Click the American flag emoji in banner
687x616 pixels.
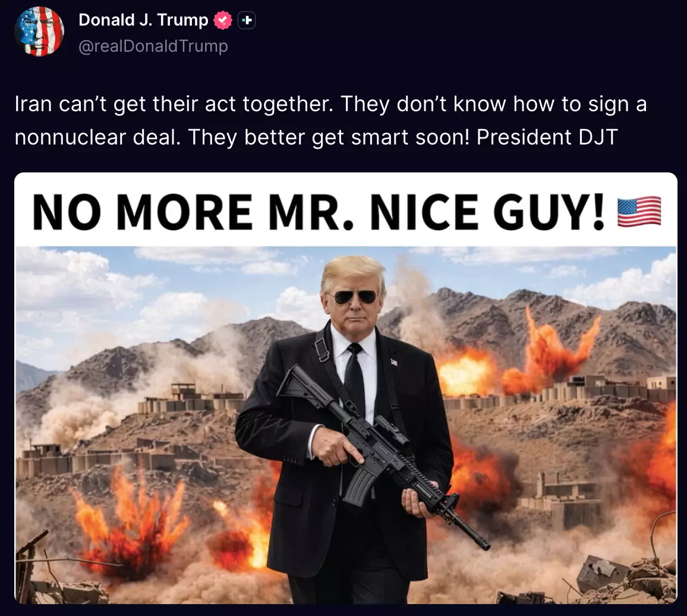(639, 212)
